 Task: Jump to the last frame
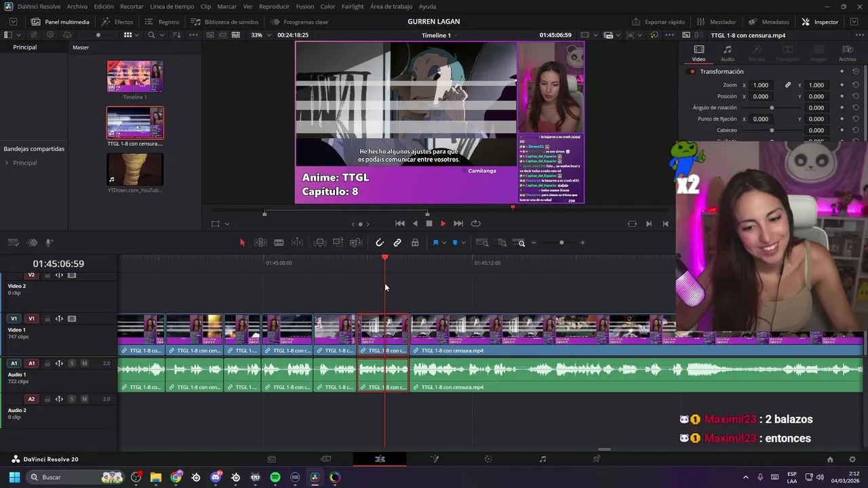pos(458,224)
